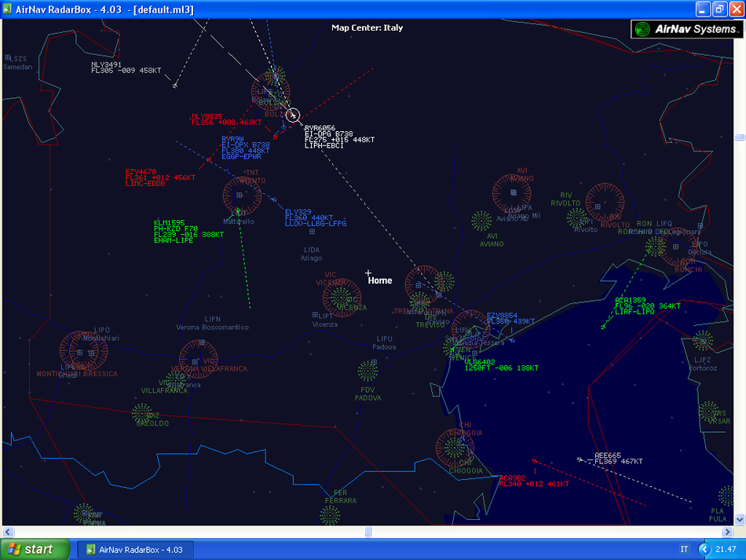Click the IT language indicator in the tray
The width and height of the screenshot is (746, 560).
[x=684, y=550]
